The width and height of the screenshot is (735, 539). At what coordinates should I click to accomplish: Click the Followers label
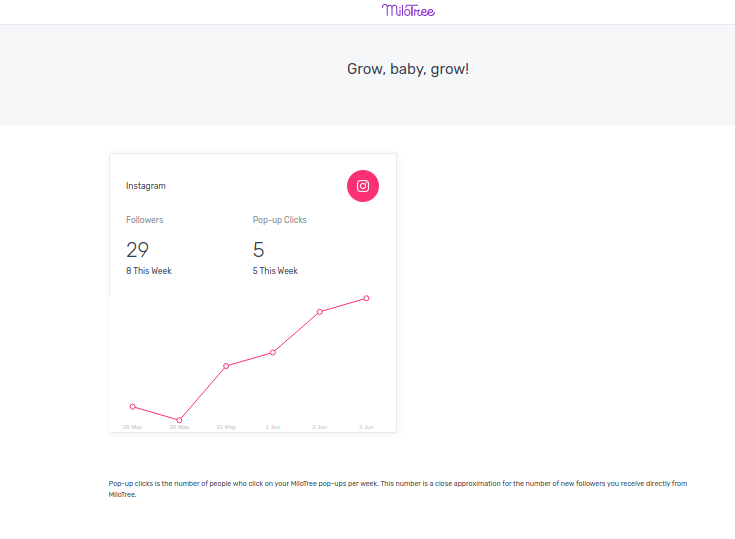144,220
